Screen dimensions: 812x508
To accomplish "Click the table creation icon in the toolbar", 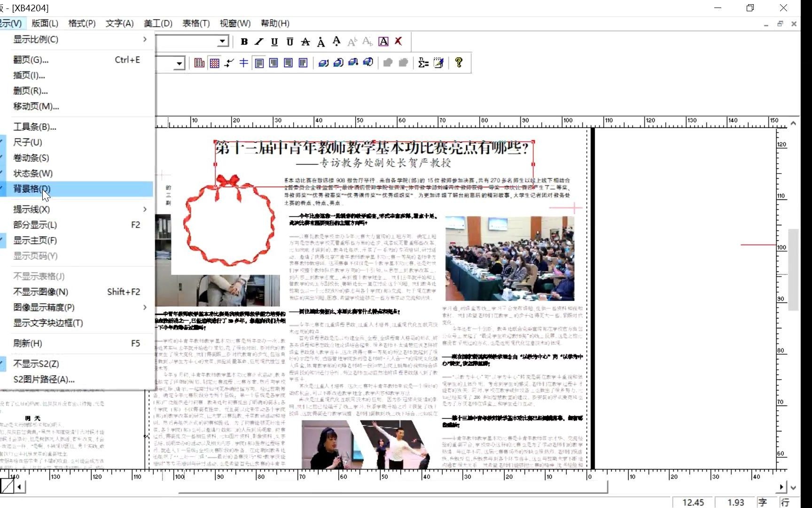I will [199, 63].
